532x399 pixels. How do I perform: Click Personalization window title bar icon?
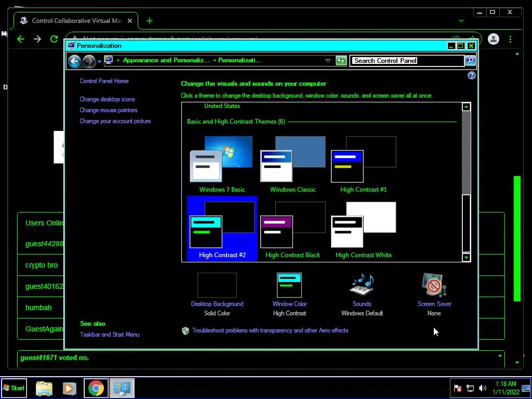coord(71,46)
